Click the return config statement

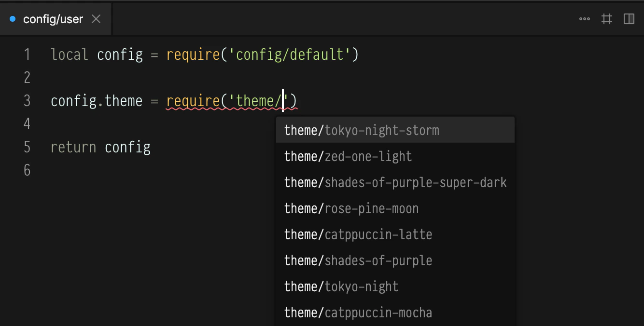(101, 147)
